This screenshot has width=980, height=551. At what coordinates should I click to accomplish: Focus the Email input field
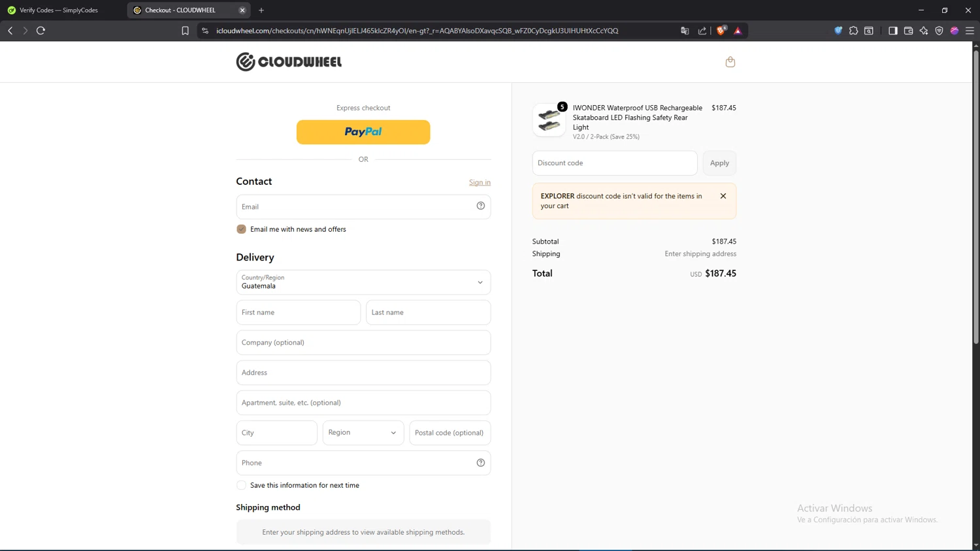point(363,207)
